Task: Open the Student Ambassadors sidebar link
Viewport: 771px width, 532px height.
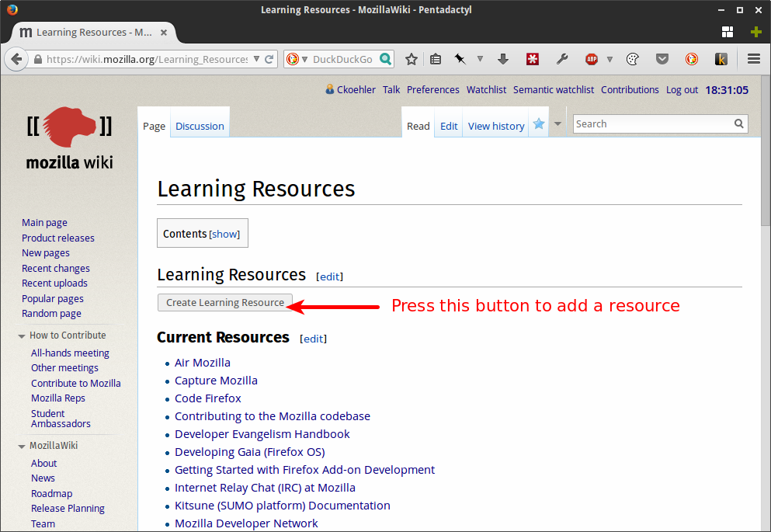Action: click(61, 419)
